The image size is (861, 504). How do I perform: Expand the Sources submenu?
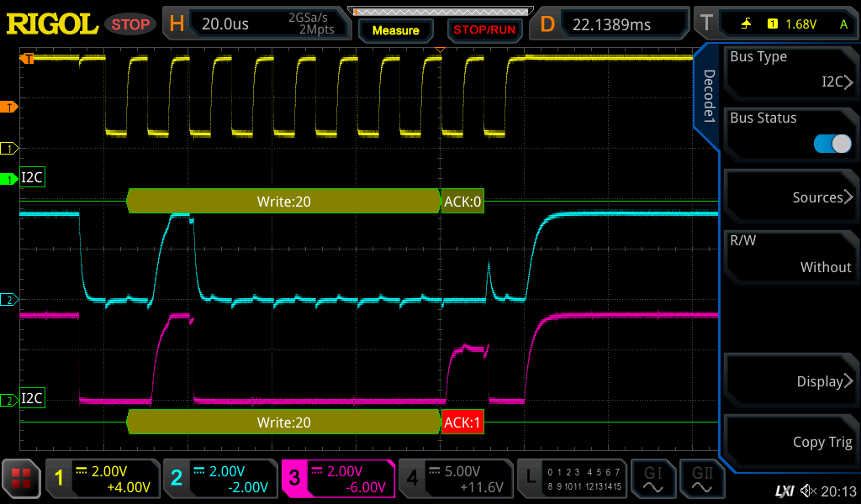(790, 197)
